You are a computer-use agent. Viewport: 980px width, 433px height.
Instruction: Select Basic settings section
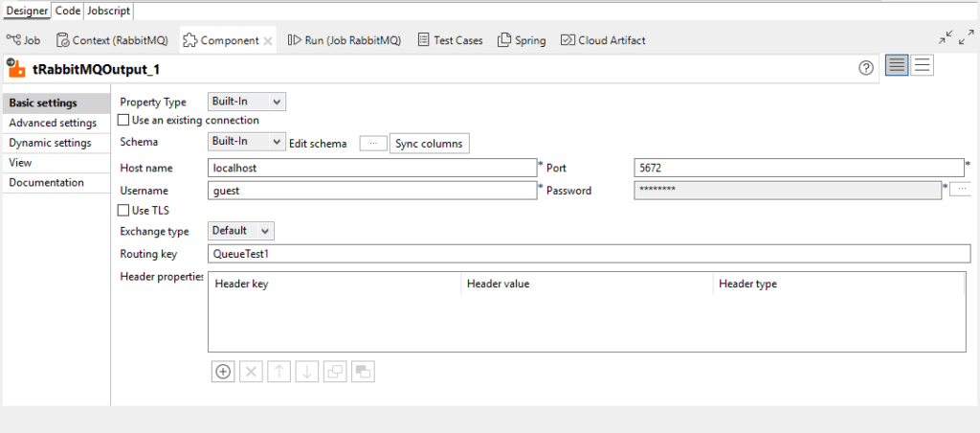click(x=56, y=103)
